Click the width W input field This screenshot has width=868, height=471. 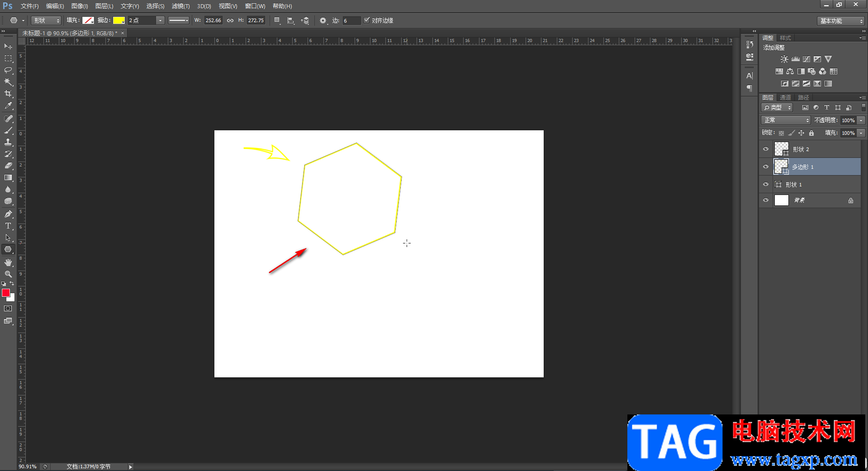pos(213,20)
